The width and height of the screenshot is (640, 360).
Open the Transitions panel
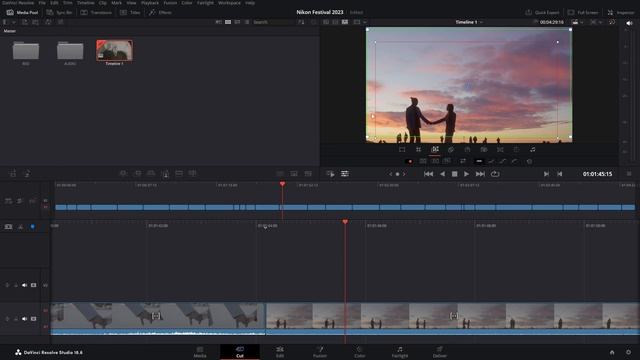(96, 13)
